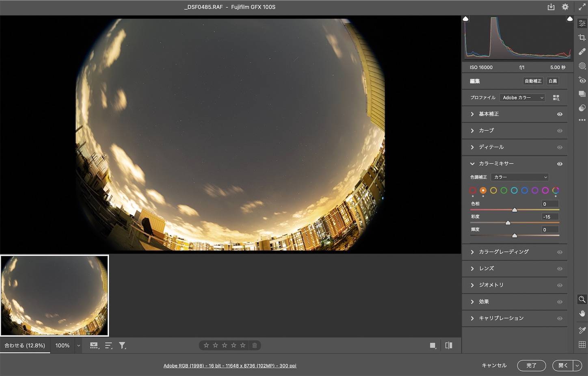Select the Crop tool

[582, 38]
